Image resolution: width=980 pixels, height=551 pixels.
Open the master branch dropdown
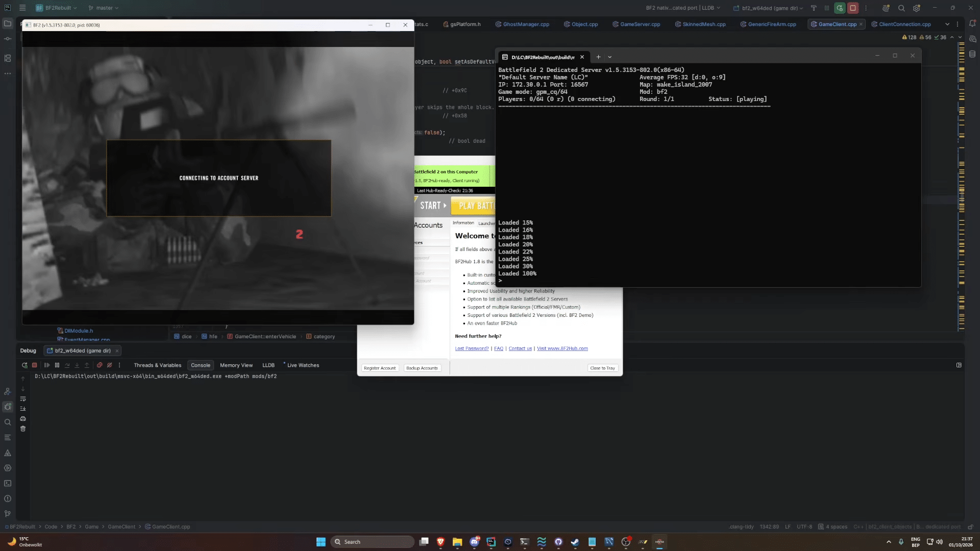point(104,8)
